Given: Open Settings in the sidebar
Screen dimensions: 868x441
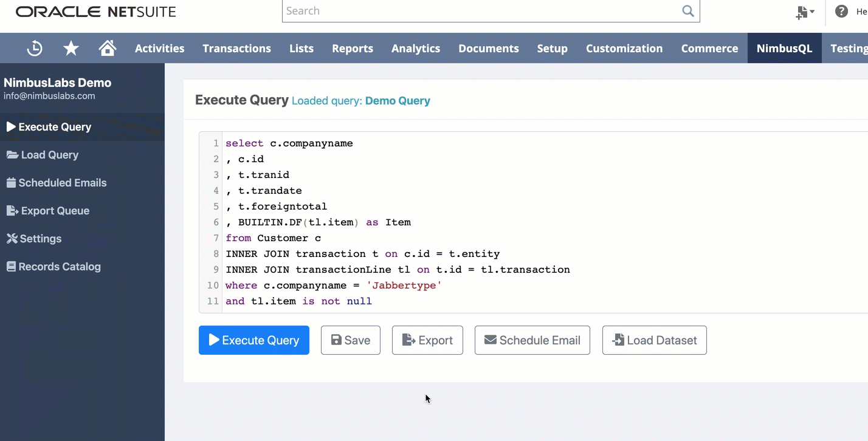Looking at the screenshot, I should tap(82, 239).
